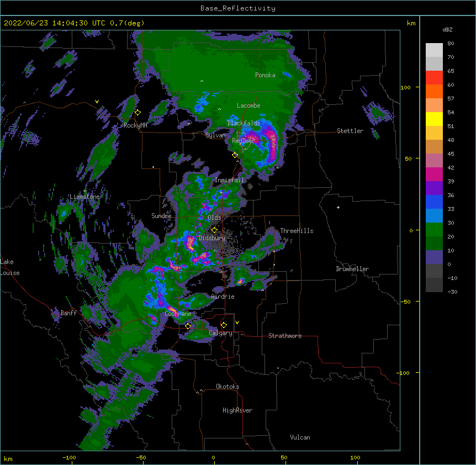Click the Cochrane label
The width and height of the screenshot is (476, 465).
178,314
